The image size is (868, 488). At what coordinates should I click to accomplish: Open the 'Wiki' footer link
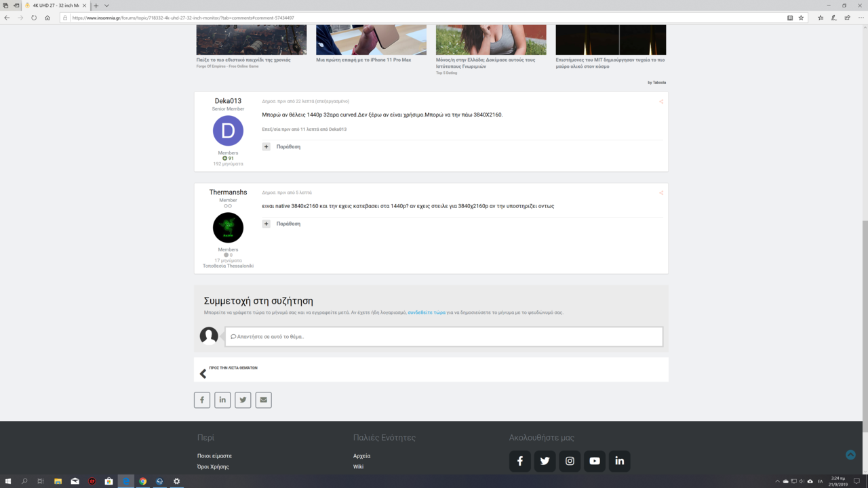click(x=358, y=467)
